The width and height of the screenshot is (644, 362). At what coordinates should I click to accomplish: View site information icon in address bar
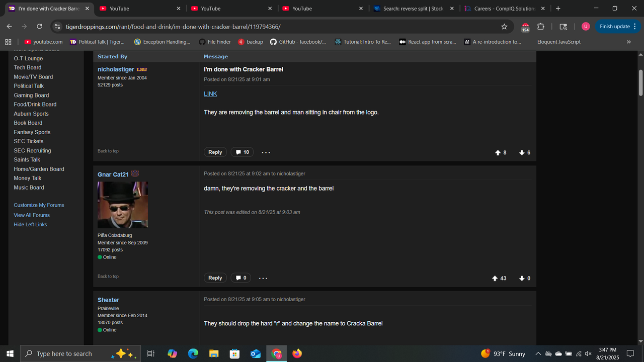pyautogui.click(x=57, y=27)
